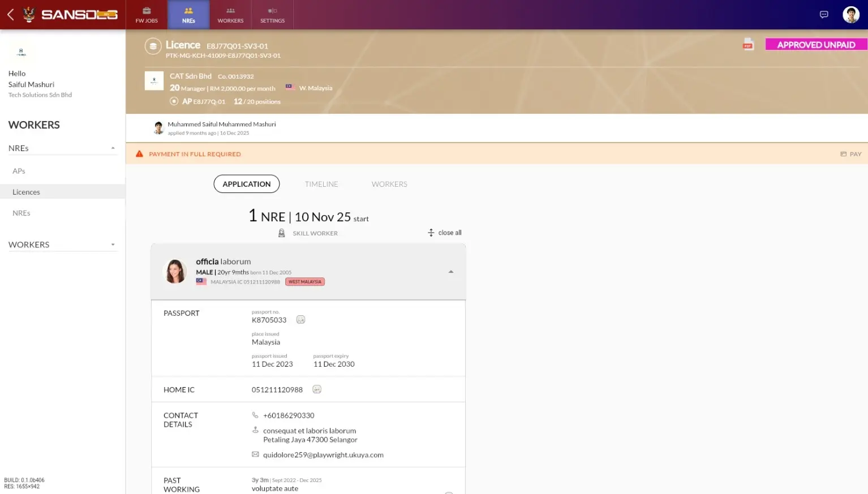This screenshot has width=868, height=494.
Task: Click PAY to settle the licence
Action: click(x=850, y=154)
